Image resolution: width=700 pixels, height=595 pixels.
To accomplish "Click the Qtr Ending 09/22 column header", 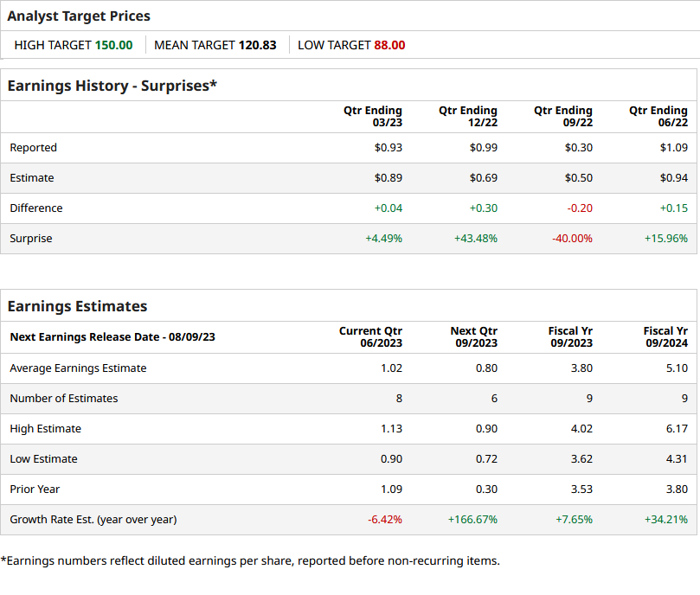I will 562,117.
